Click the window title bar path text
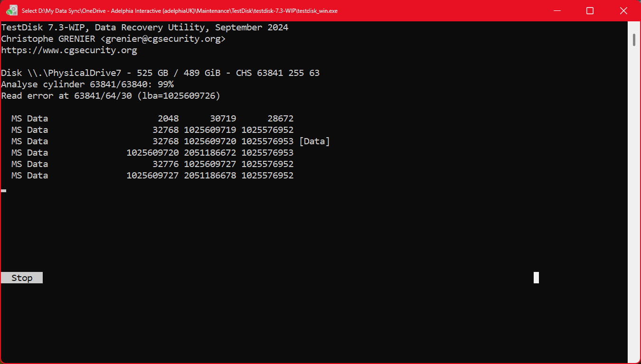This screenshot has height=364, width=641. (179, 10)
